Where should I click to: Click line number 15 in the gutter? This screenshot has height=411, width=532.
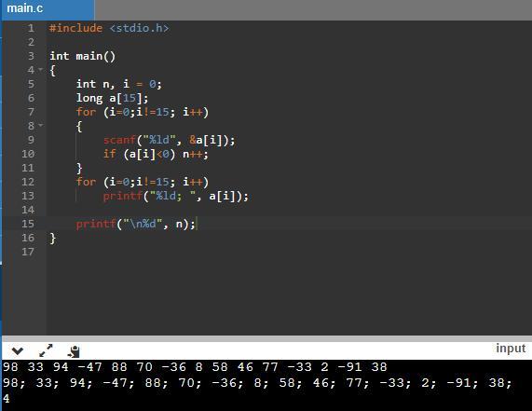point(28,224)
